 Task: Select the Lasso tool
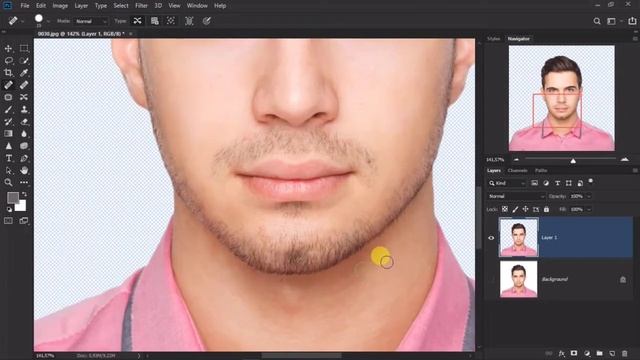click(x=8, y=61)
